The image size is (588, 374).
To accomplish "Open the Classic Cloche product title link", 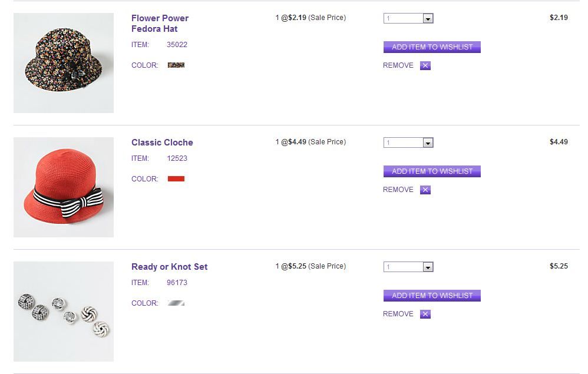I will [162, 143].
